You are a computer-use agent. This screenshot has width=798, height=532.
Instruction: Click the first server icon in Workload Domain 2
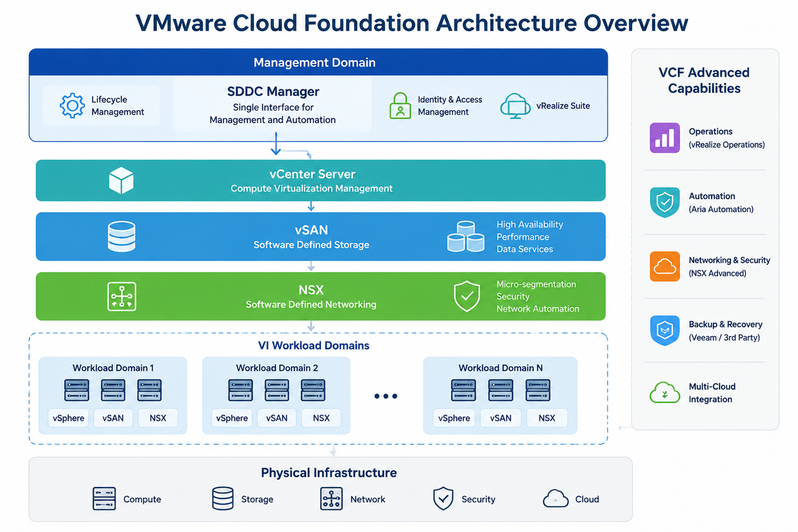[240, 390]
